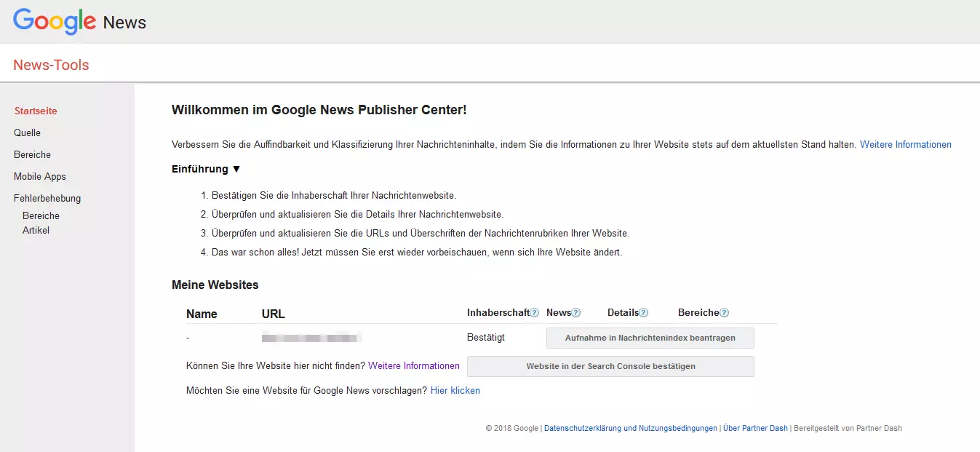Select Bereiche under Fehlerbehebung
The image size is (980, 452).
point(41,216)
